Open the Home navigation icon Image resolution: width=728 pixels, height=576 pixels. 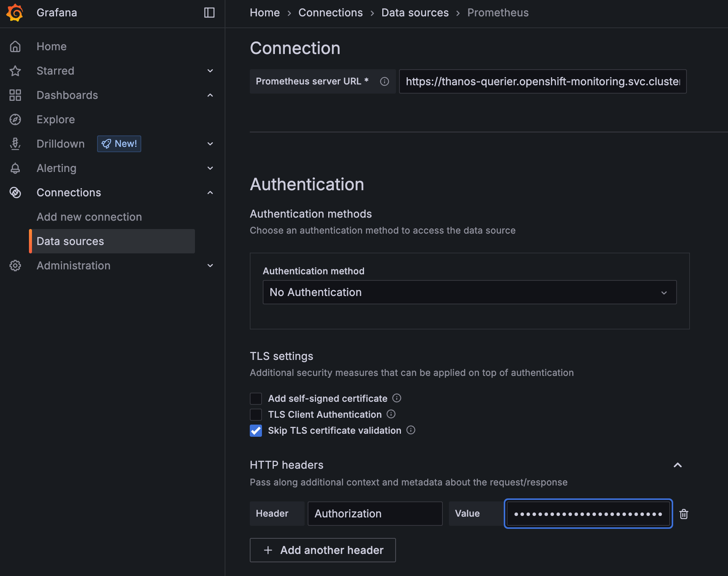(x=15, y=46)
